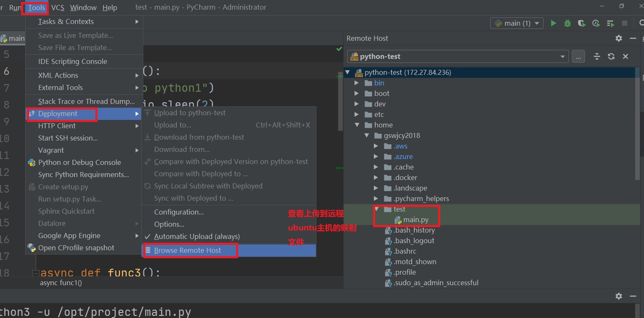The width and height of the screenshot is (644, 318).
Task: Open Deployment Options...
Action: tap(229, 224)
